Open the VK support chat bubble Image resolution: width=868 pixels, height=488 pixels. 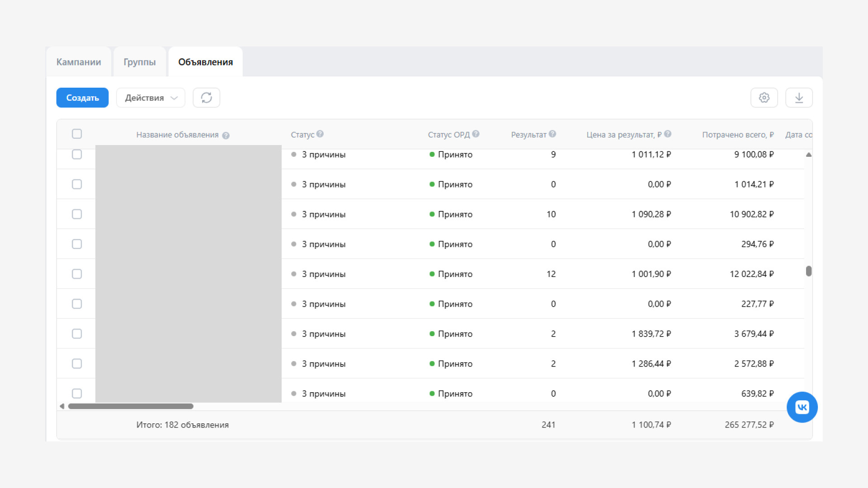click(802, 407)
